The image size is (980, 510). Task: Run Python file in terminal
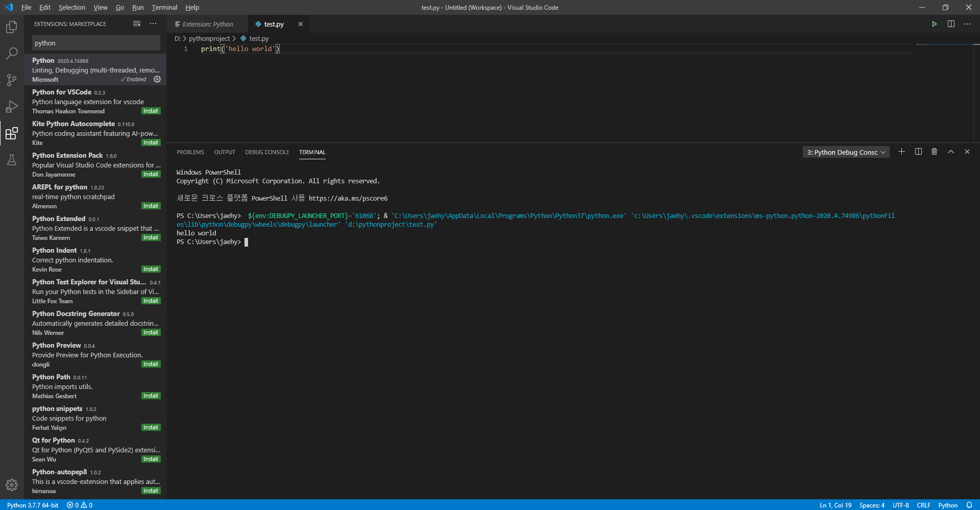coord(934,24)
